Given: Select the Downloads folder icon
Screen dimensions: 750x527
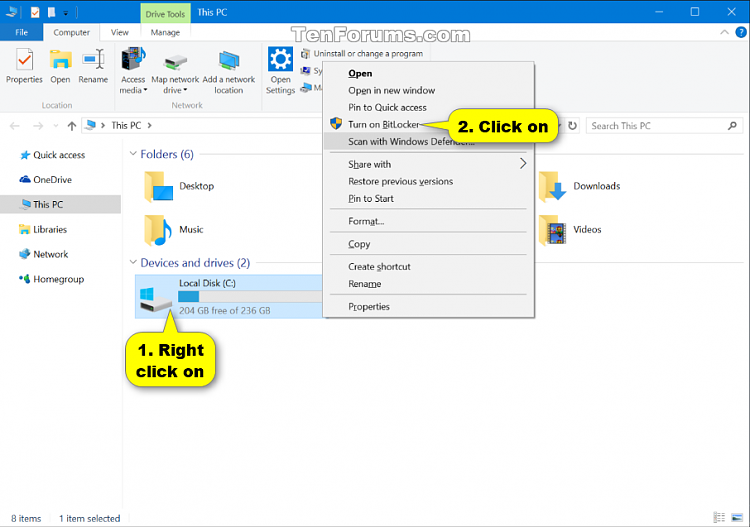Looking at the screenshot, I should point(552,186).
